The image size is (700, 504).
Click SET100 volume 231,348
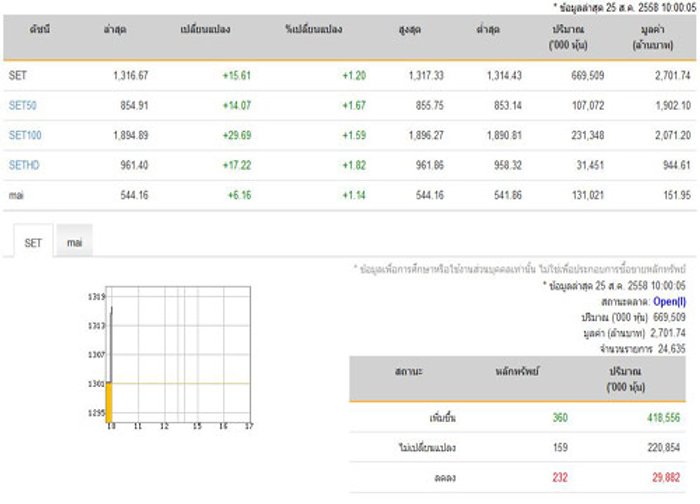point(588,135)
